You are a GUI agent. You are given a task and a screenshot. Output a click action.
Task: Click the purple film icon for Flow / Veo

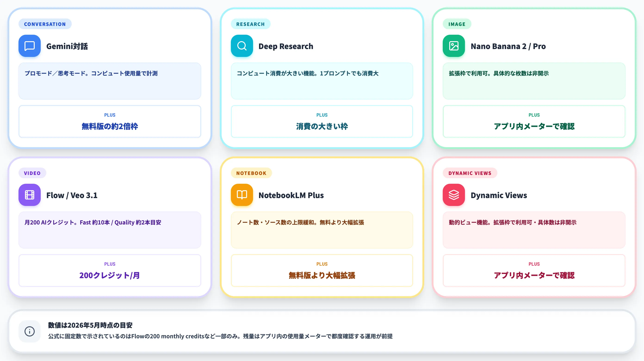[30, 195]
